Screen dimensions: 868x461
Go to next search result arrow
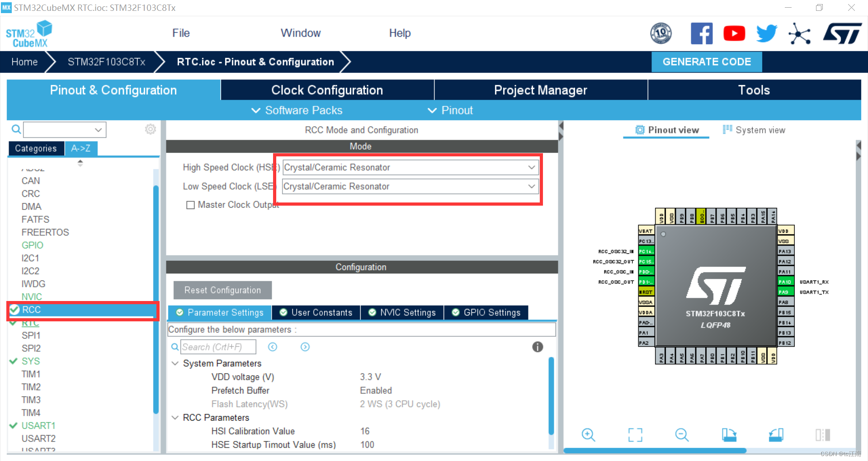point(305,347)
